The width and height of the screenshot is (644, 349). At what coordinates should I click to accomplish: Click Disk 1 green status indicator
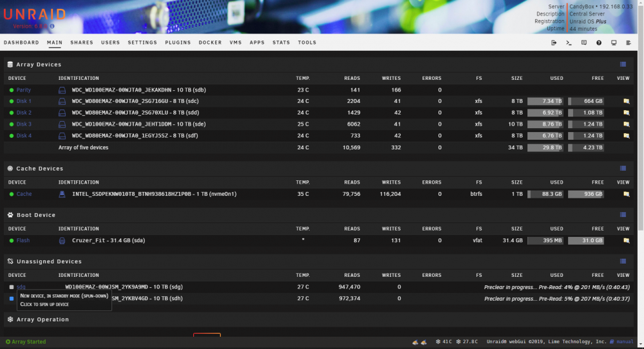(12, 101)
